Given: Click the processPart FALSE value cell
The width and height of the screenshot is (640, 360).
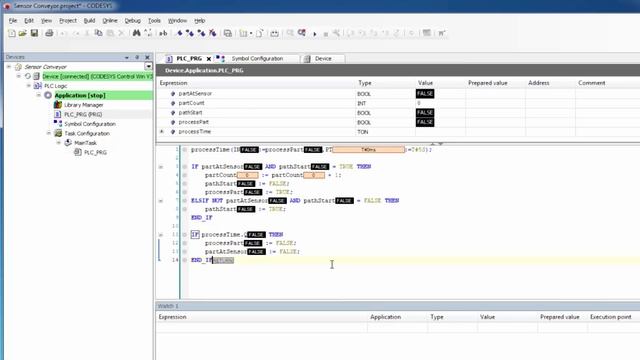Looking at the screenshot, I should click(425, 122).
